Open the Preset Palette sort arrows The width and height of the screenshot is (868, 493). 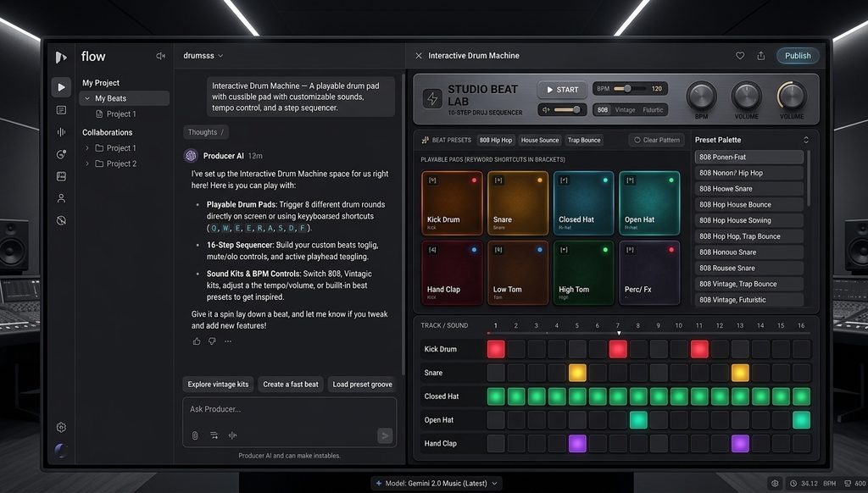click(x=806, y=140)
